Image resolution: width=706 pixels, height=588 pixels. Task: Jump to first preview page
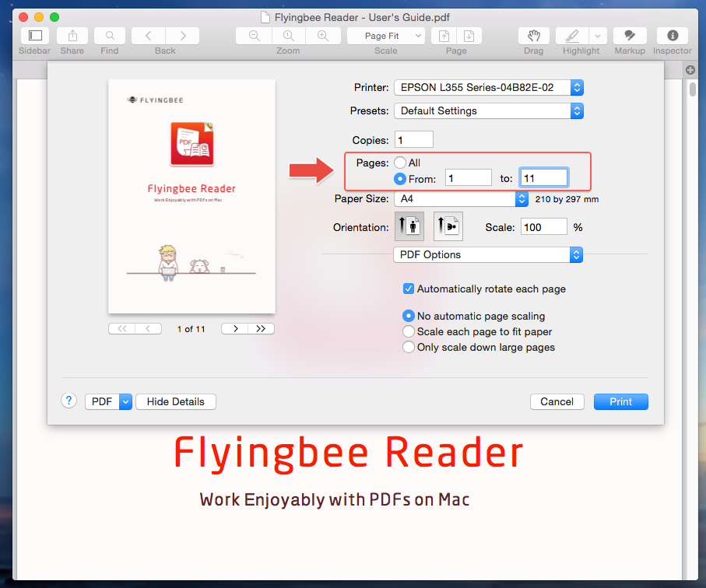pyautogui.click(x=121, y=329)
